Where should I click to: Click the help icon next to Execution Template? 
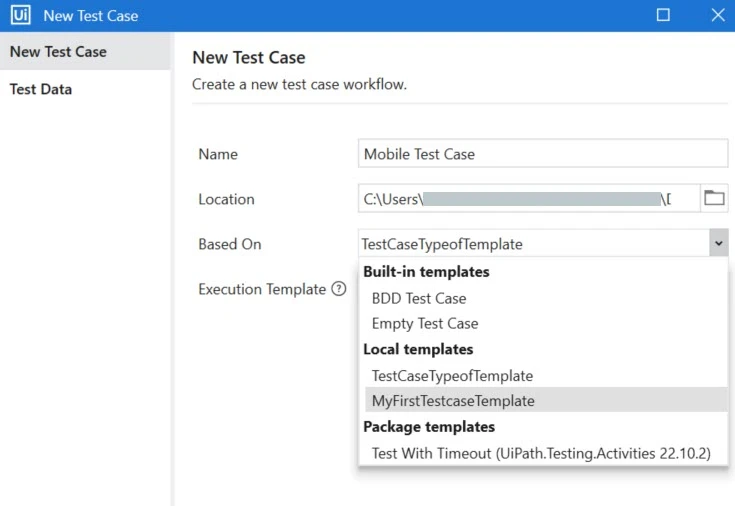tap(338, 289)
